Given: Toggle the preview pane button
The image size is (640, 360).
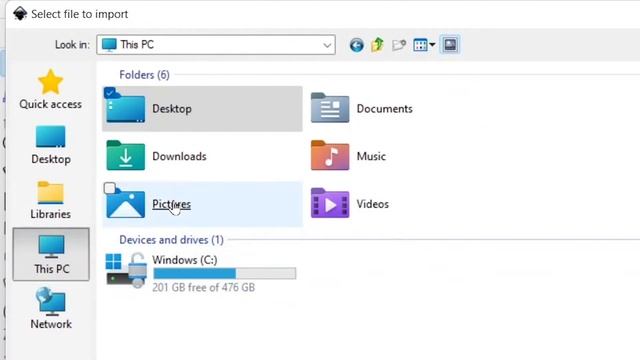Looking at the screenshot, I should click(x=450, y=44).
